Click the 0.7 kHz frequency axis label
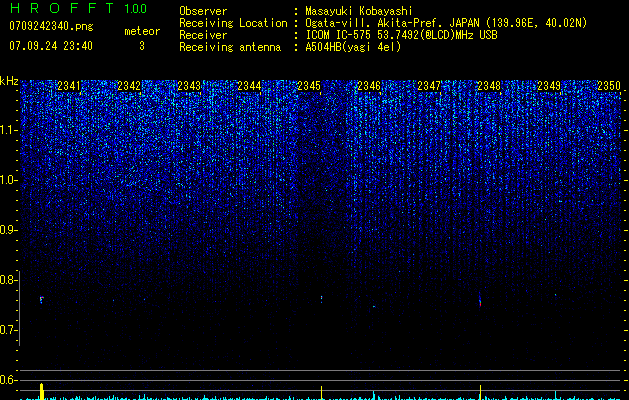The image size is (629, 400). point(9,330)
